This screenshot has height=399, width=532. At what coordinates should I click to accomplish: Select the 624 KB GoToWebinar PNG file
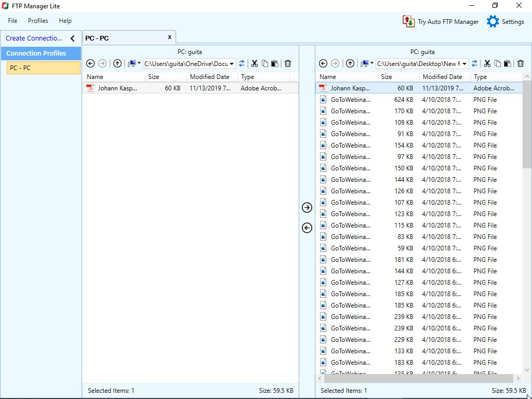click(x=419, y=100)
